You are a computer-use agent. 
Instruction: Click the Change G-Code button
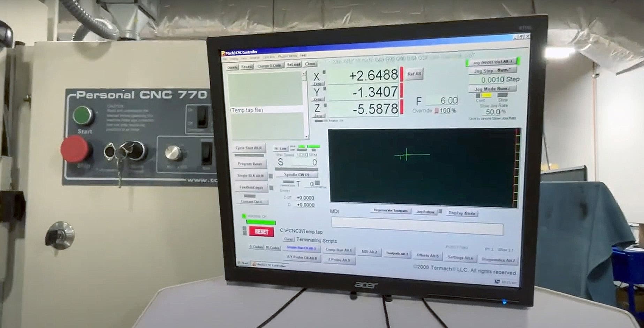(x=269, y=65)
